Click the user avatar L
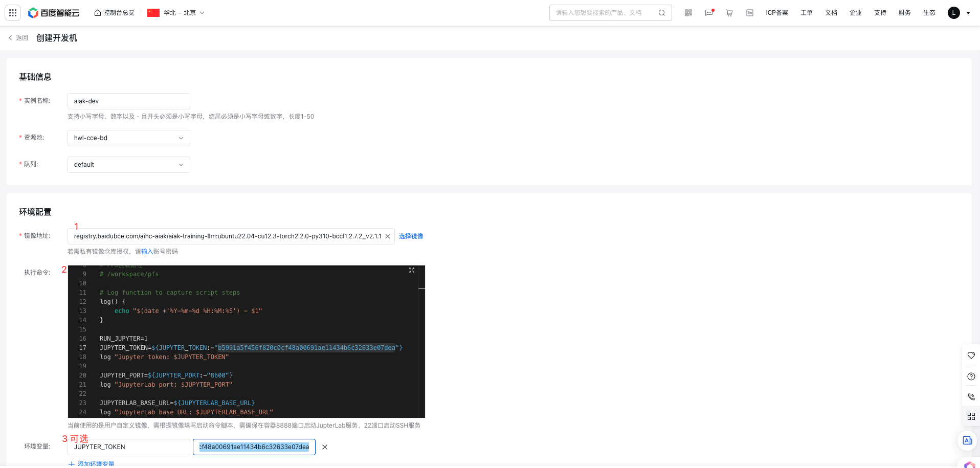Image resolution: width=980 pixels, height=468 pixels. 954,13
